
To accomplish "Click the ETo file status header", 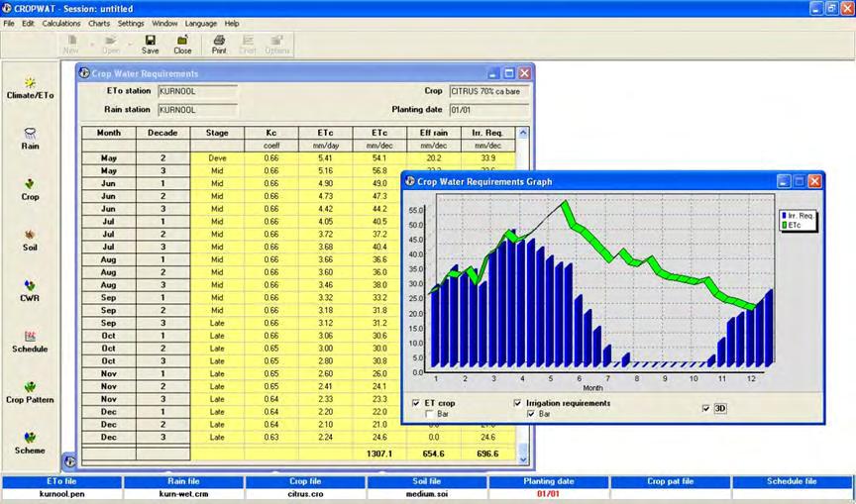I will pyautogui.click(x=61, y=481).
